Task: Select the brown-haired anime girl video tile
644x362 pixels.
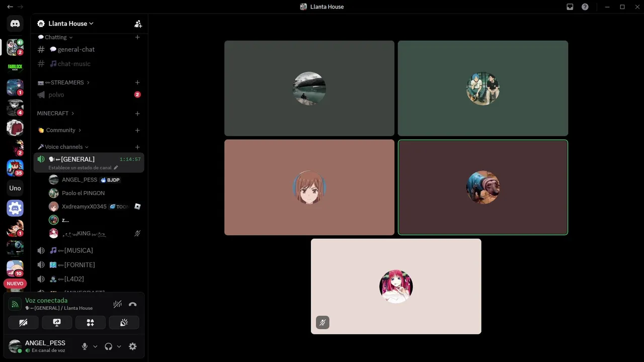Action: tap(309, 187)
